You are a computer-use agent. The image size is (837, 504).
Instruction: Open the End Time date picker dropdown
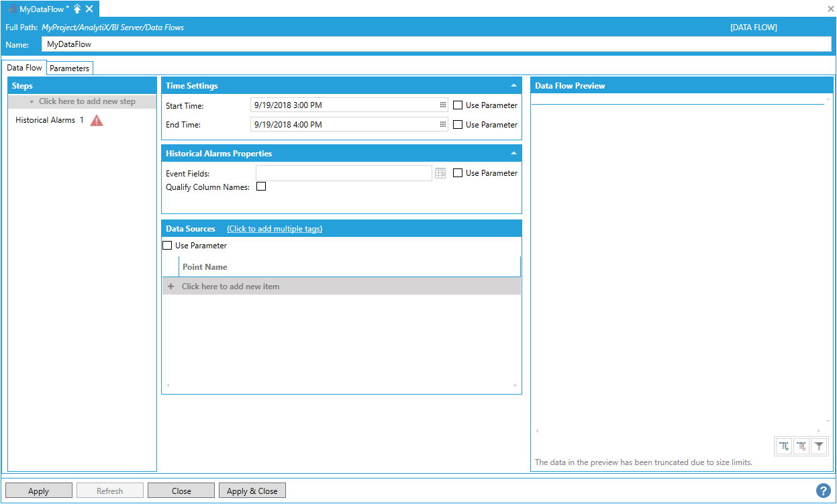tap(443, 125)
